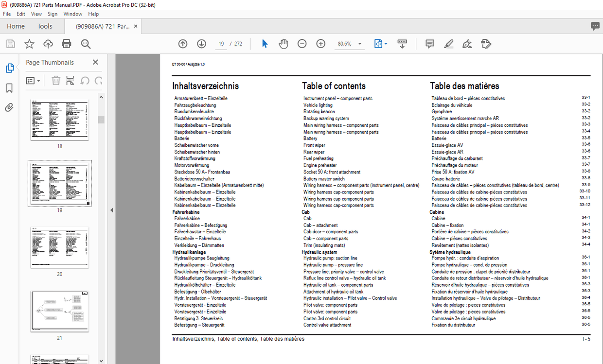Image resolution: width=603 pixels, height=364 pixels.
Task: Click the Save file icon
Action: (x=10, y=44)
